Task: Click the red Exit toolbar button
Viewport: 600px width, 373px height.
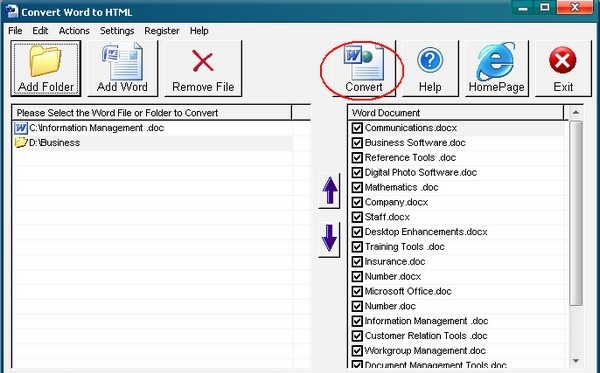Action: click(x=563, y=68)
